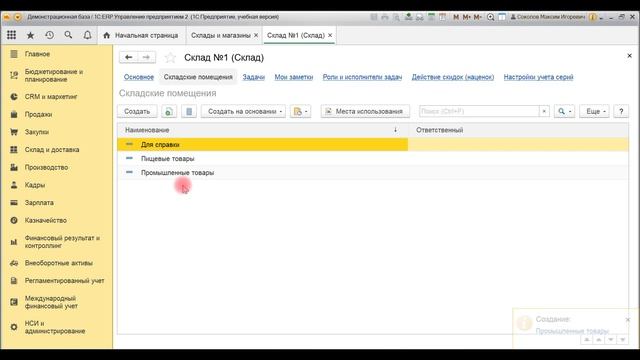Open CRM и маркетинг section
Viewport: 640px width, 360px height.
click(x=51, y=97)
